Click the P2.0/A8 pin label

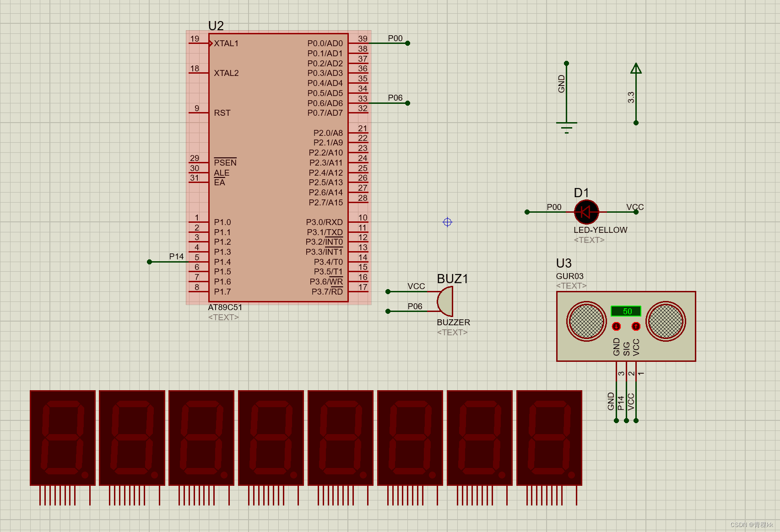pyautogui.click(x=328, y=133)
